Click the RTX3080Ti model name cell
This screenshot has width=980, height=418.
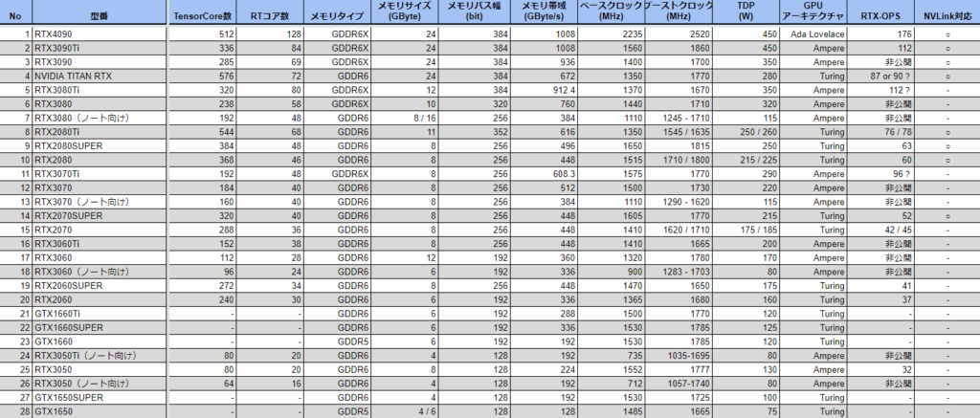[x=100, y=89]
